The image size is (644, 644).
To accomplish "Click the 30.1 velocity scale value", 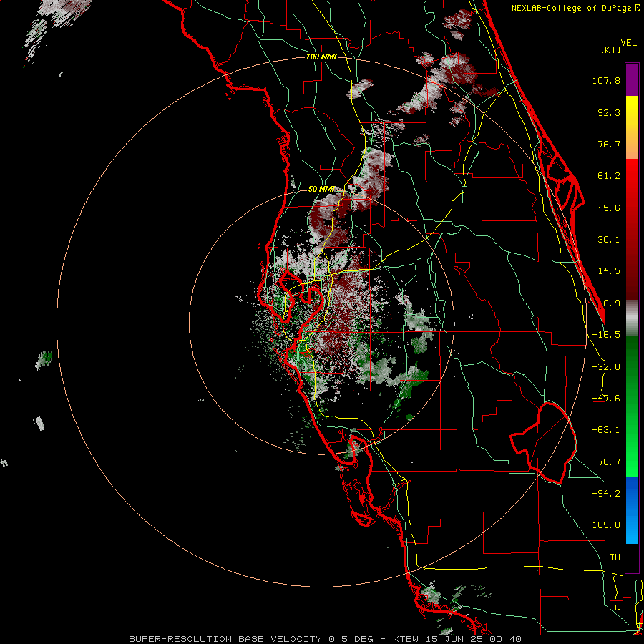I will click(x=609, y=240).
